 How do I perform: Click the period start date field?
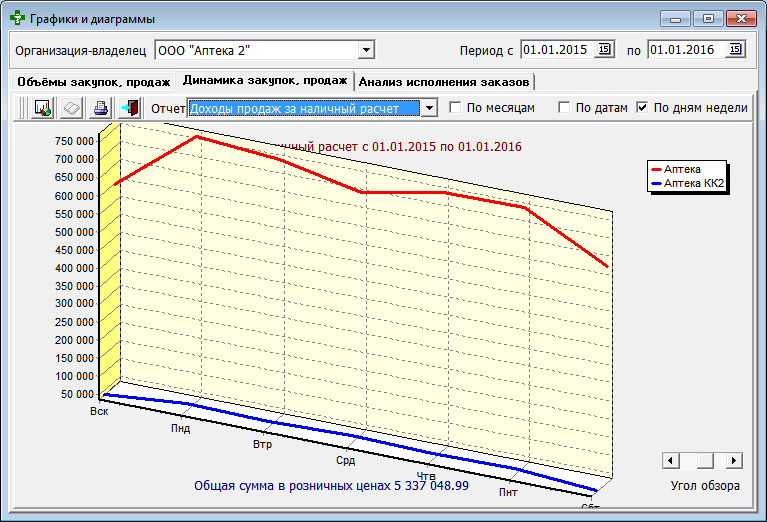point(556,49)
